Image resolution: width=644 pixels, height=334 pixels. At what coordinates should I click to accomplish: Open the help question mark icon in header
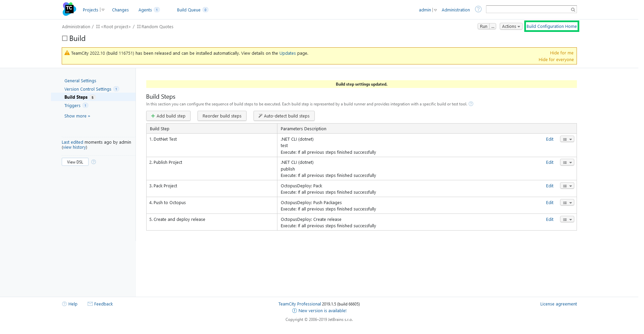478,9
